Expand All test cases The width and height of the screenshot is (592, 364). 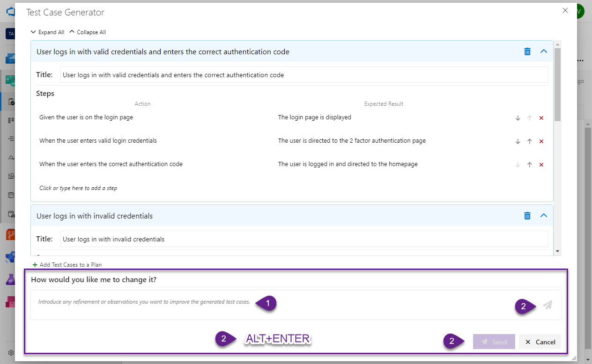point(47,32)
